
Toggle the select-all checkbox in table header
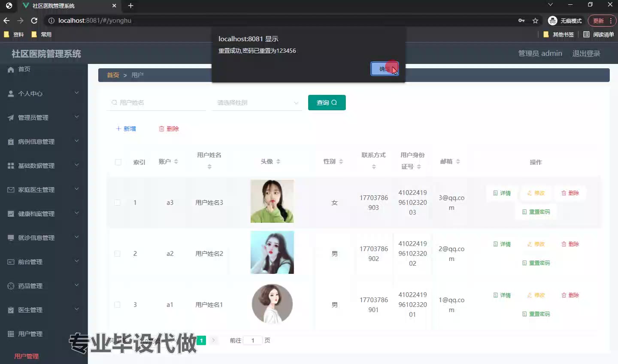[x=118, y=162]
